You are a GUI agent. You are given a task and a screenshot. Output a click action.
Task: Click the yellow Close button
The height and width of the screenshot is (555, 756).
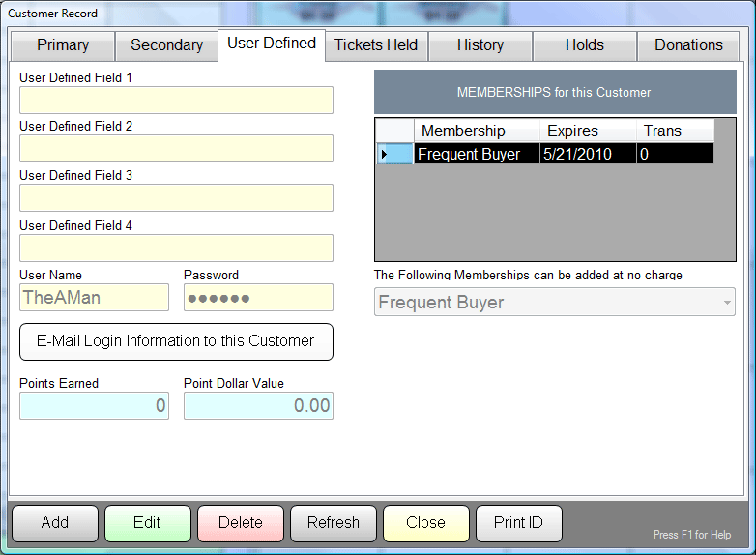(425, 523)
